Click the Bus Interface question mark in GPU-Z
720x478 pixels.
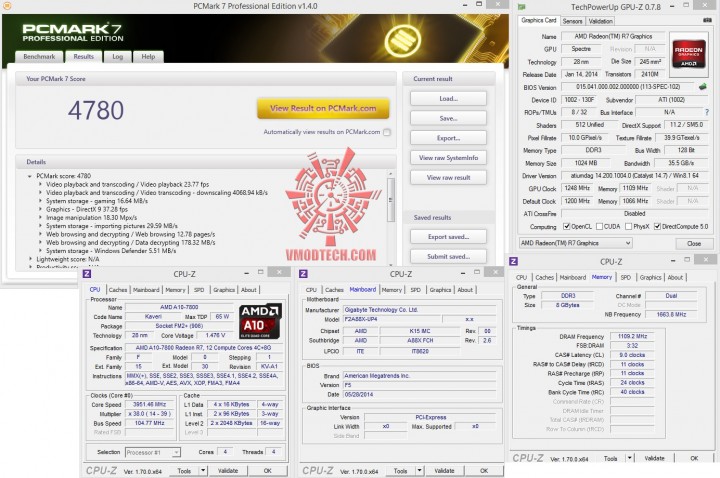pyautogui.click(x=707, y=112)
